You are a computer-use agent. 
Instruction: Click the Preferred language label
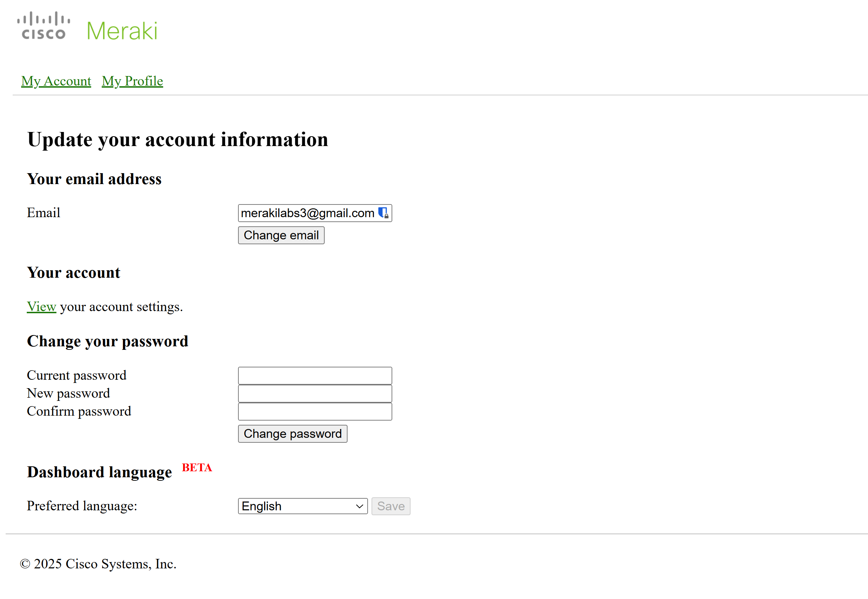coord(82,506)
